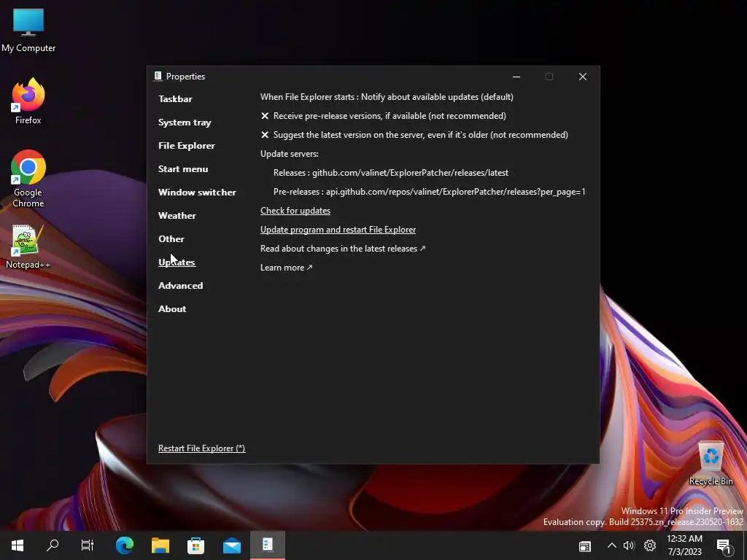Open the Other settings section
This screenshot has height=560, width=747.
click(x=171, y=239)
